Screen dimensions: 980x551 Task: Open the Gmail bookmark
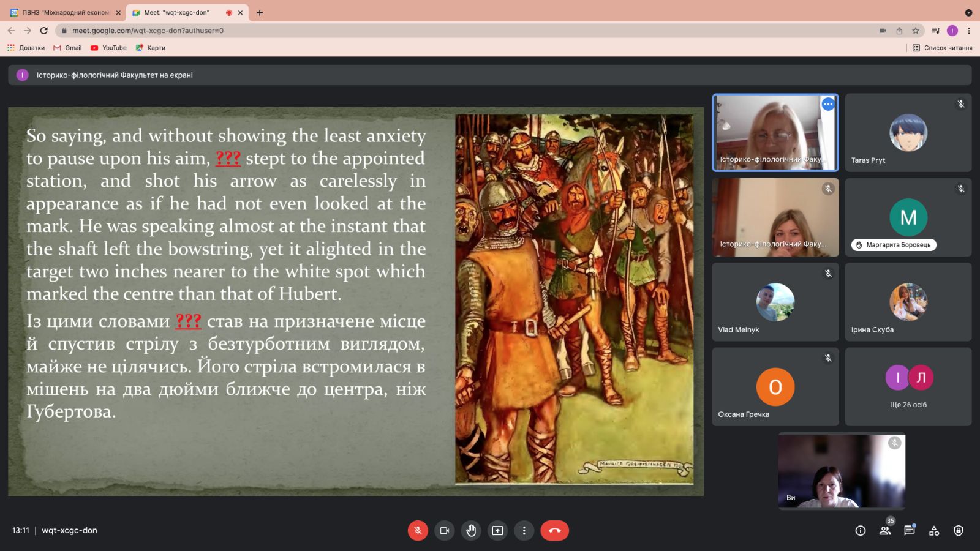67,48
